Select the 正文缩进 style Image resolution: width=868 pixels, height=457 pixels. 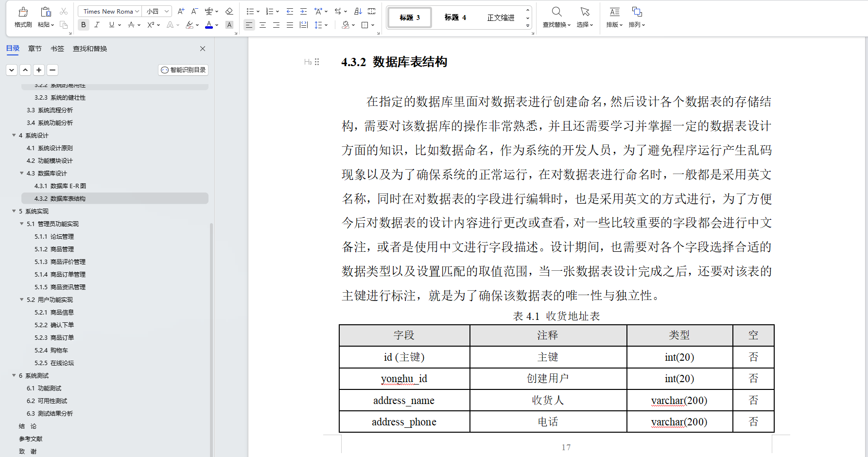coord(501,18)
